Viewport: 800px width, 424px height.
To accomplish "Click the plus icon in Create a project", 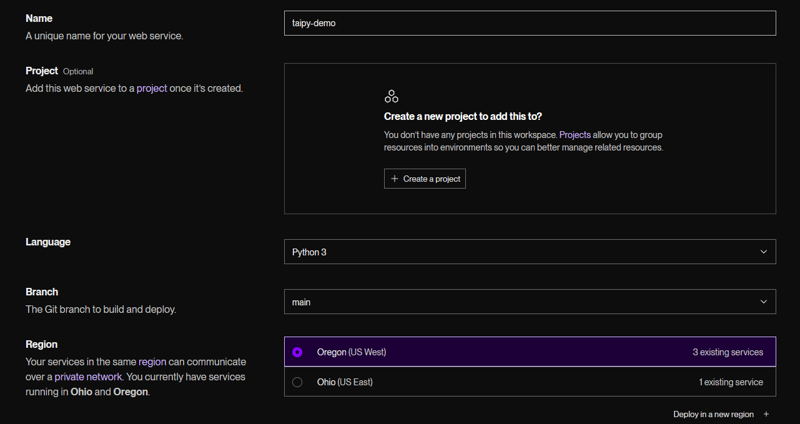I will [395, 179].
